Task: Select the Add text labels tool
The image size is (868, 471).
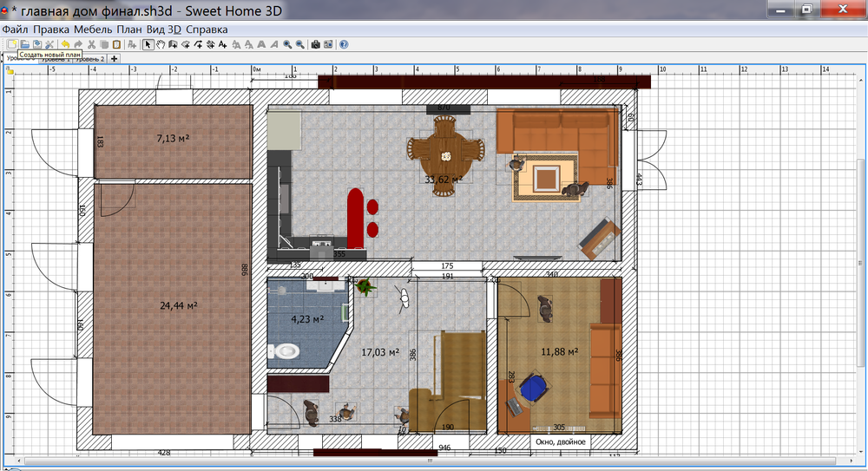Action: [x=222, y=44]
